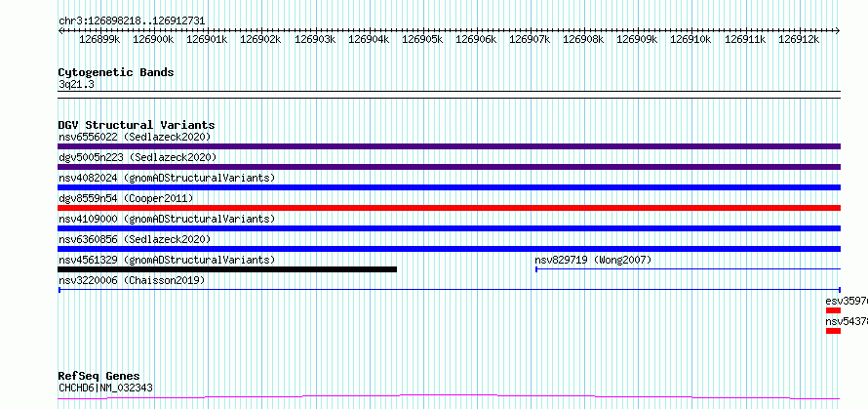
Task: Click the nsv6556022 (Sedlazeck2020) variant label
Action: [x=135, y=137]
